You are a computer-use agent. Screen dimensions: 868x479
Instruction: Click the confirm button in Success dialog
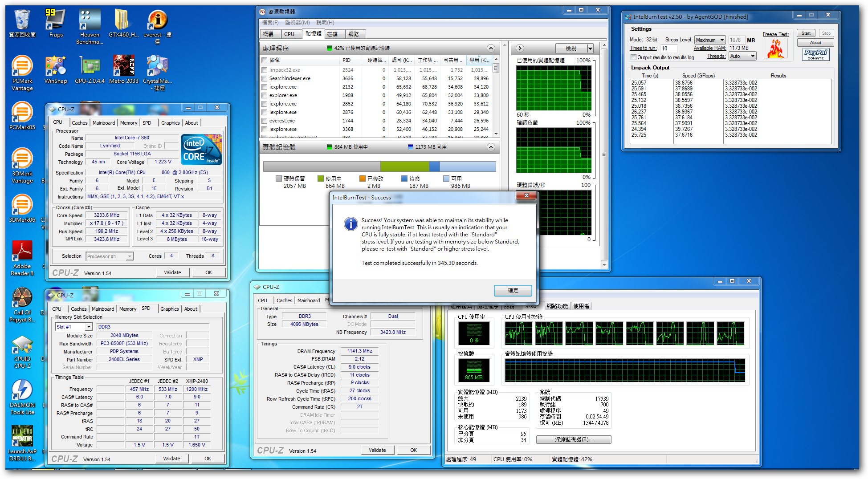[513, 290]
